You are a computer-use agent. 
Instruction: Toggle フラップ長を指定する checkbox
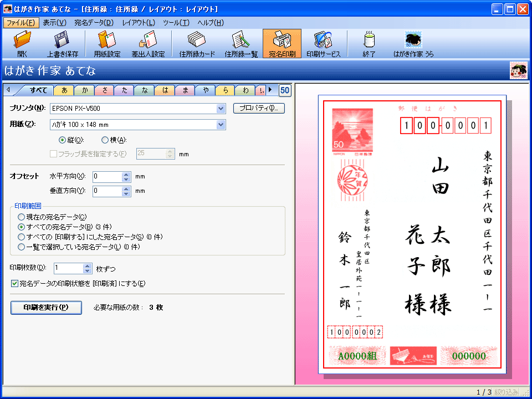pyautogui.click(x=53, y=154)
